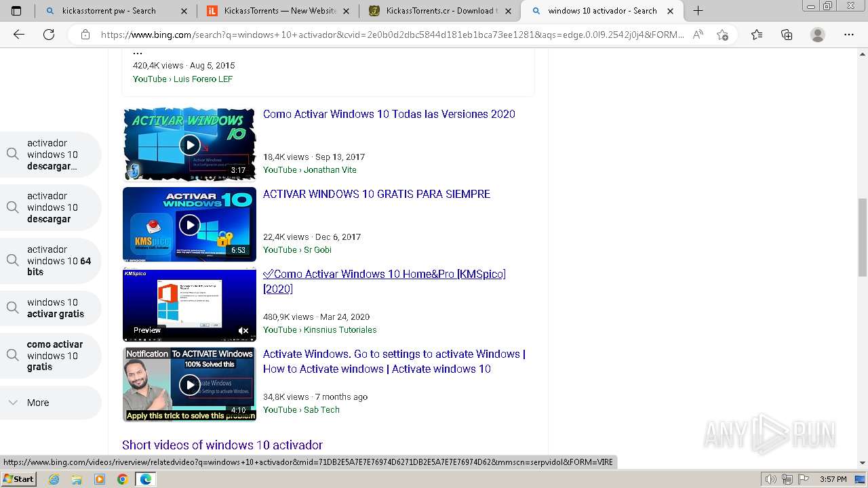
Task: Open Como Activar Windows 10 Home&Pro [KMSpico] link
Action: click(384, 281)
